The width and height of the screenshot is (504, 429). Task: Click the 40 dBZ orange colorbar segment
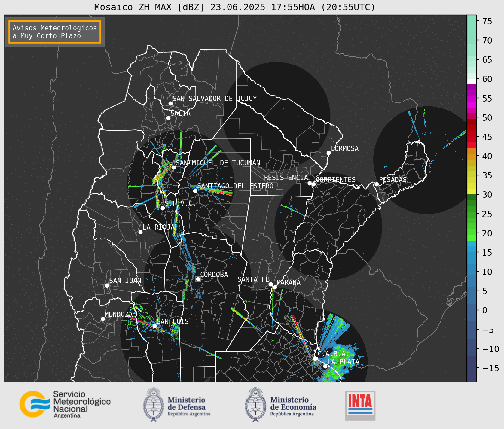pyautogui.click(x=472, y=156)
